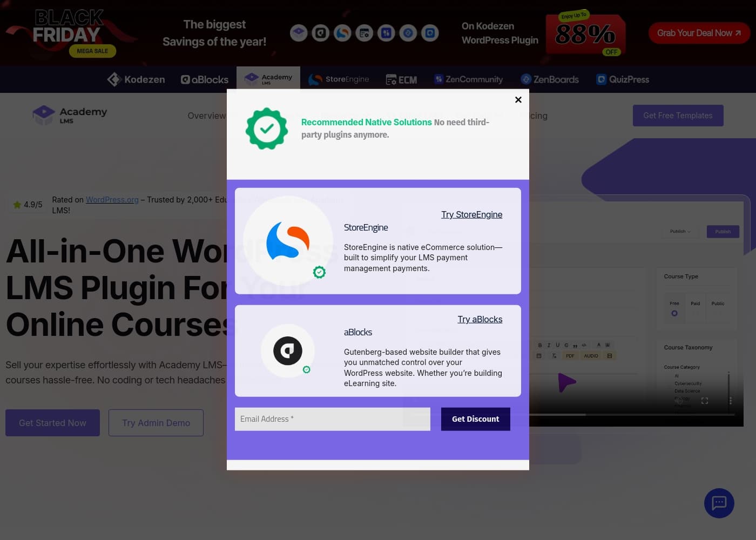Seek on the demo video progress bar
Viewport: 756px width, 540px height.
click(632, 415)
